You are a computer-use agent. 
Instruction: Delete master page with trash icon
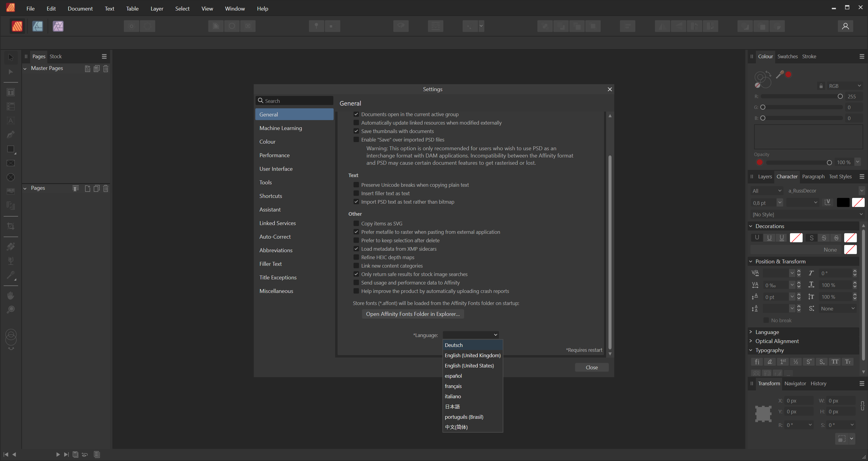(x=106, y=69)
